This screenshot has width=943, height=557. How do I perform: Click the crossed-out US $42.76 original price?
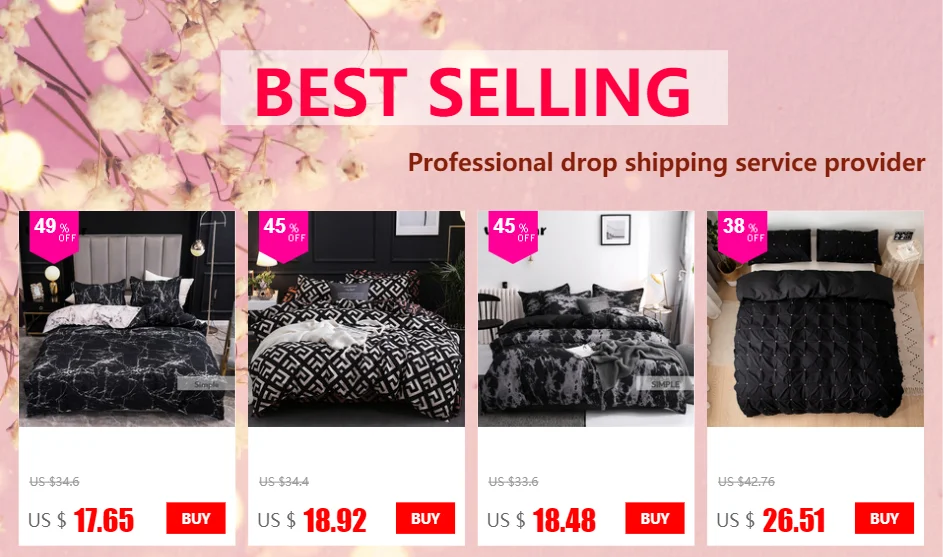pyautogui.click(x=746, y=482)
